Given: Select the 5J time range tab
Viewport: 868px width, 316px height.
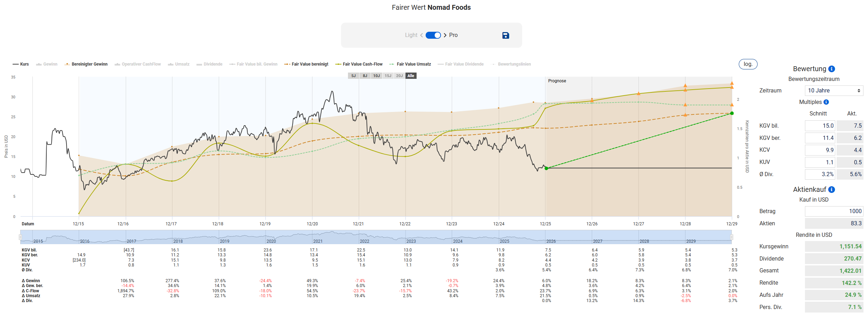Looking at the screenshot, I should point(354,76).
